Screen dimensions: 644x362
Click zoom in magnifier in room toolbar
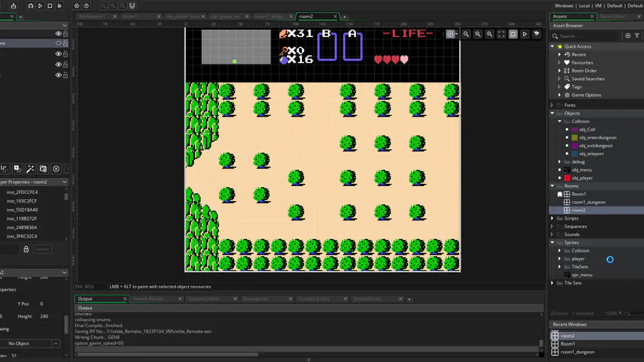(489, 34)
